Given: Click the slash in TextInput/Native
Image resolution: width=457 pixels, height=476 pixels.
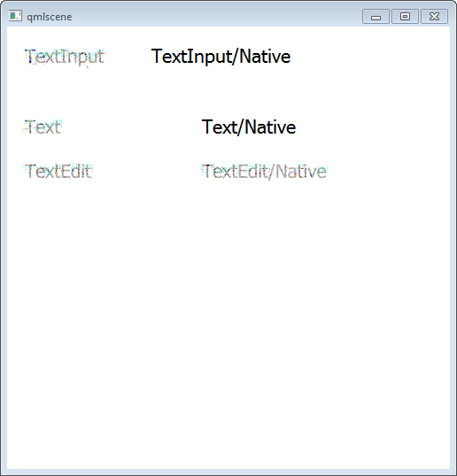Looking at the screenshot, I should coord(236,58).
